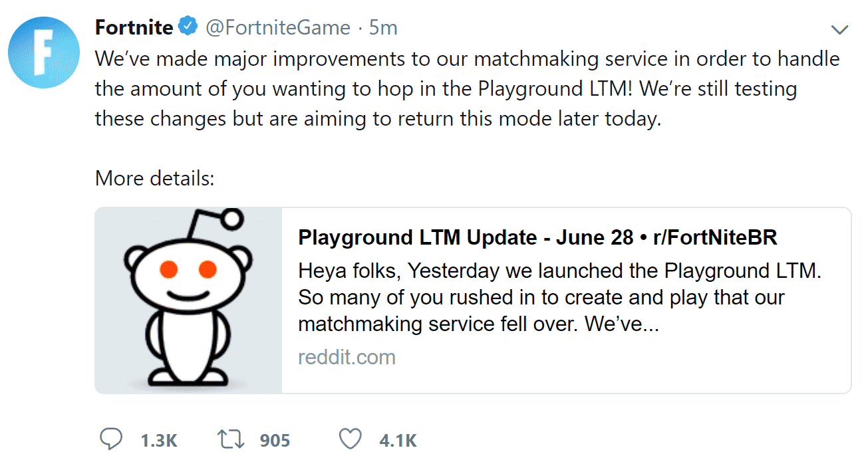
Task: Click the tweet's first line about matchmaking improvements
Action: point(467,58)
